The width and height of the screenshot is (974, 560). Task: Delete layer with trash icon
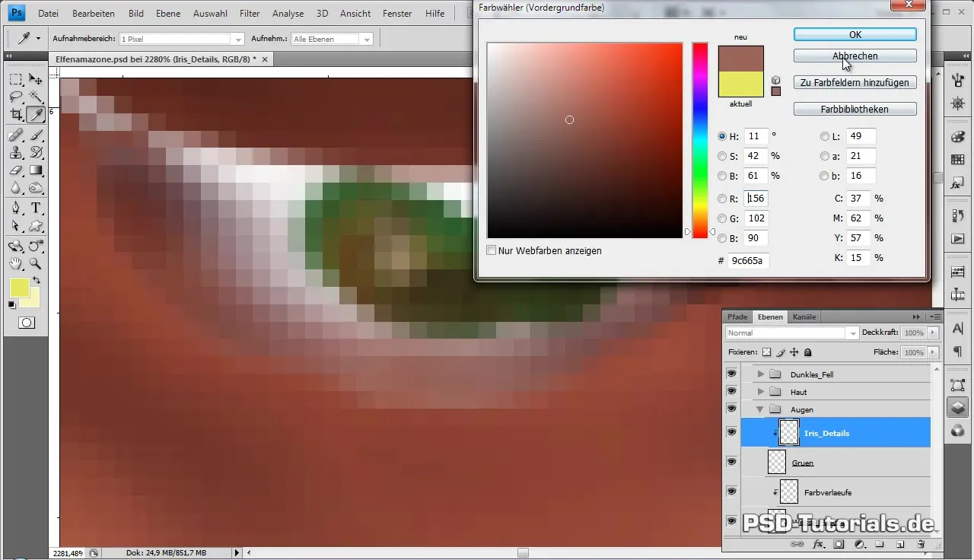pyautogui.click(x=920, y=544)
